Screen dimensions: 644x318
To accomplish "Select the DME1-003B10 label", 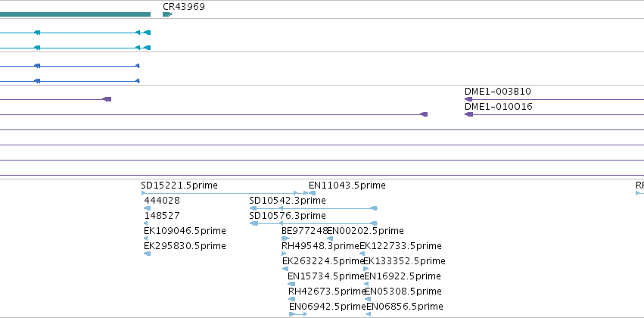I will [498, 91].
